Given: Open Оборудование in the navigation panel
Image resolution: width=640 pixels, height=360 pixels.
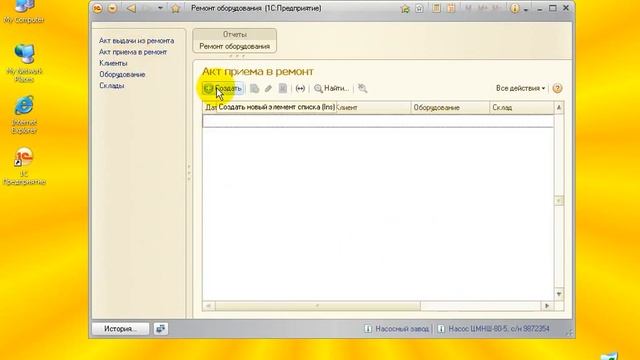Looking at the screenshot, I should [122, 74].
